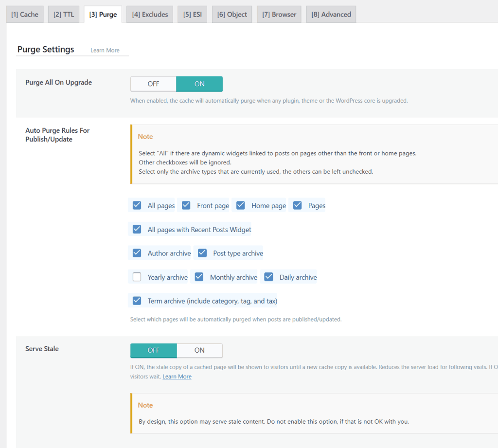Click the Serve Stale Learn More link
This screenshot has width=498, height=448.
(177, 376)
